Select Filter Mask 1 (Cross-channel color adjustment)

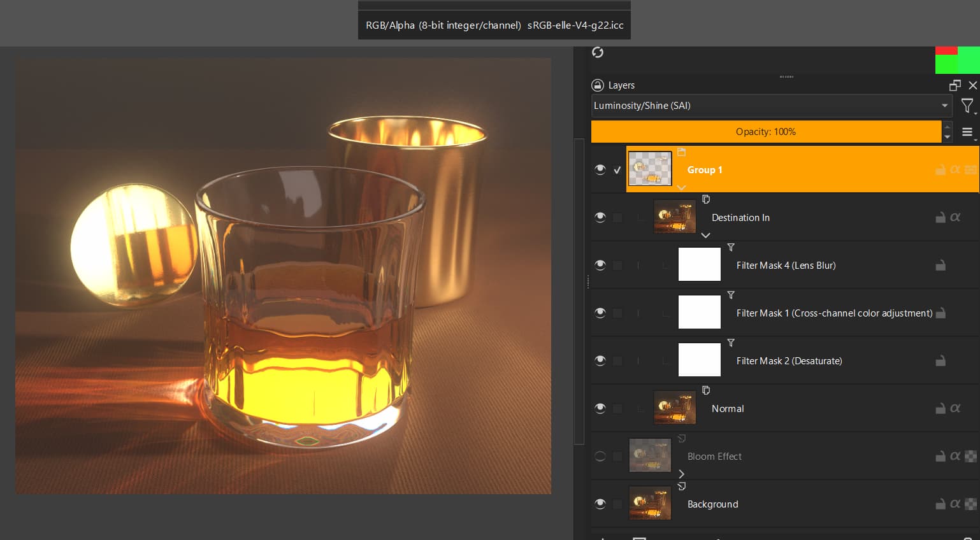(x=833, y=313)
